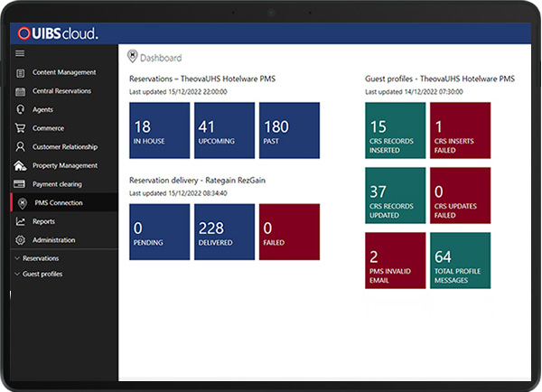This screenshot has height=392, width=542.
Task: Click the Customer Relationship person icon
Action: pos(21,147)
